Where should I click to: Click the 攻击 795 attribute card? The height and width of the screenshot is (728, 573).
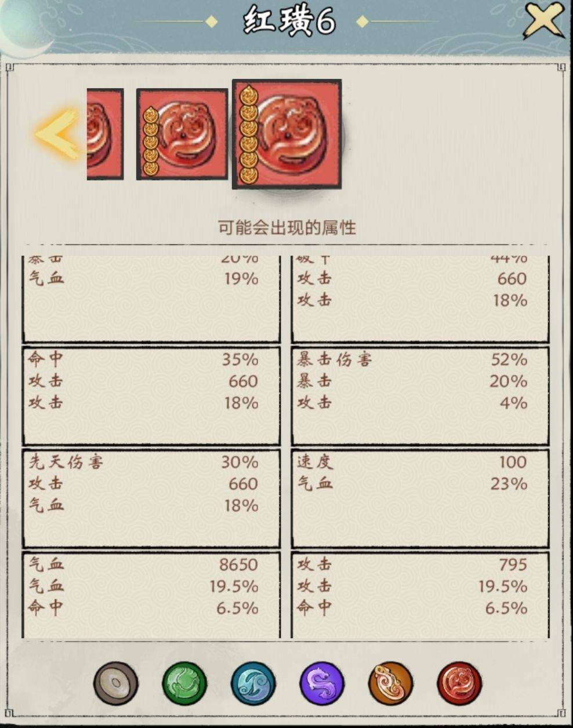[420, 595]
